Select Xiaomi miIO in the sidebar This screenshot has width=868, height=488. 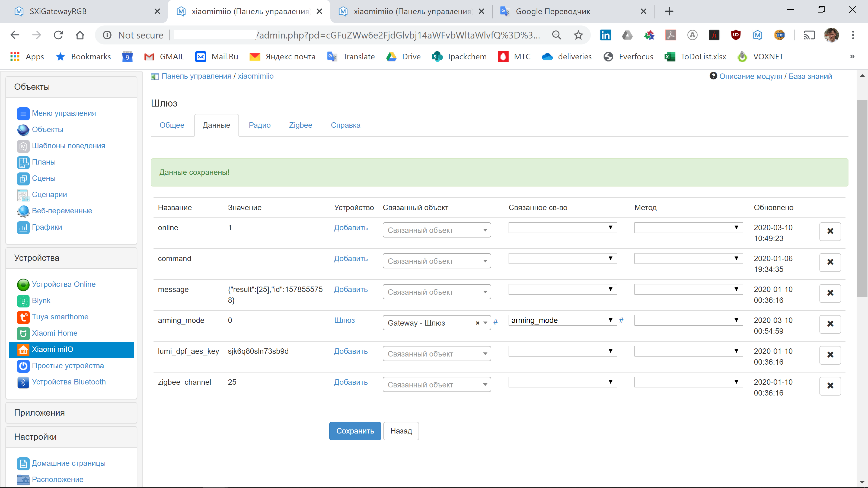click(71, 349)
